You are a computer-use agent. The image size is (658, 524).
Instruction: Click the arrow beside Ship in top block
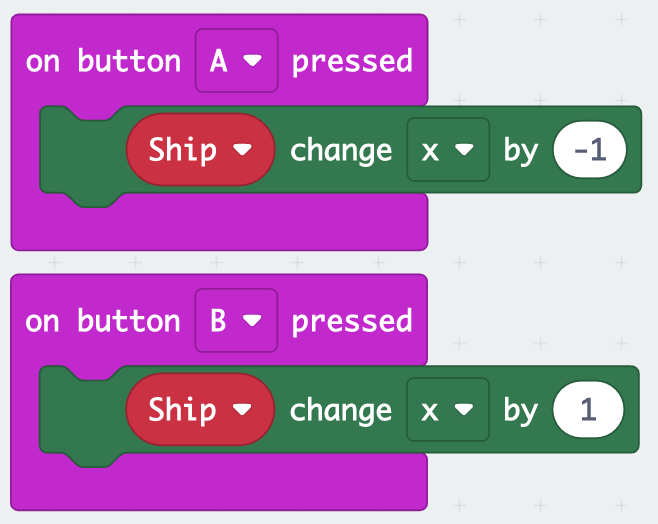[x=243, y=150]
